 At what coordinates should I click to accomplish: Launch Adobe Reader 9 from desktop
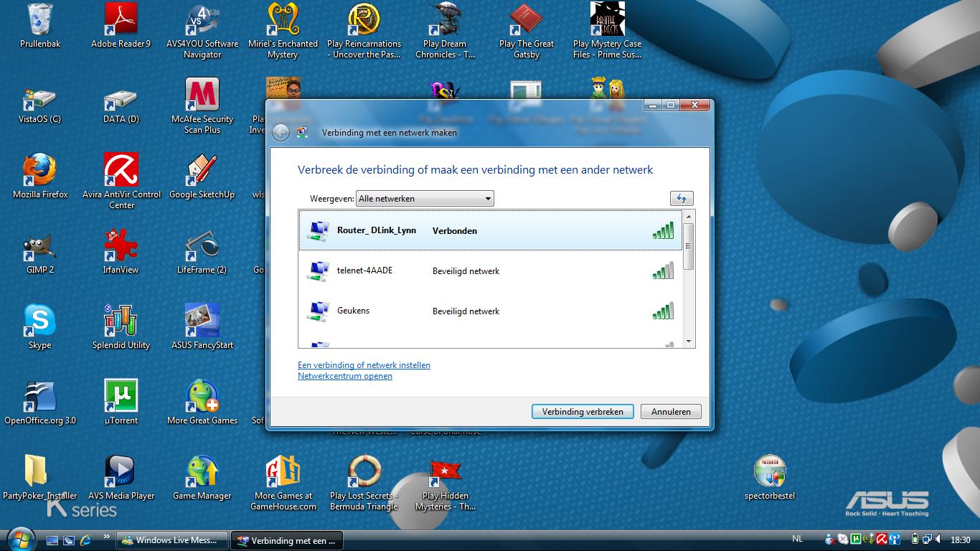click(121, 26)
